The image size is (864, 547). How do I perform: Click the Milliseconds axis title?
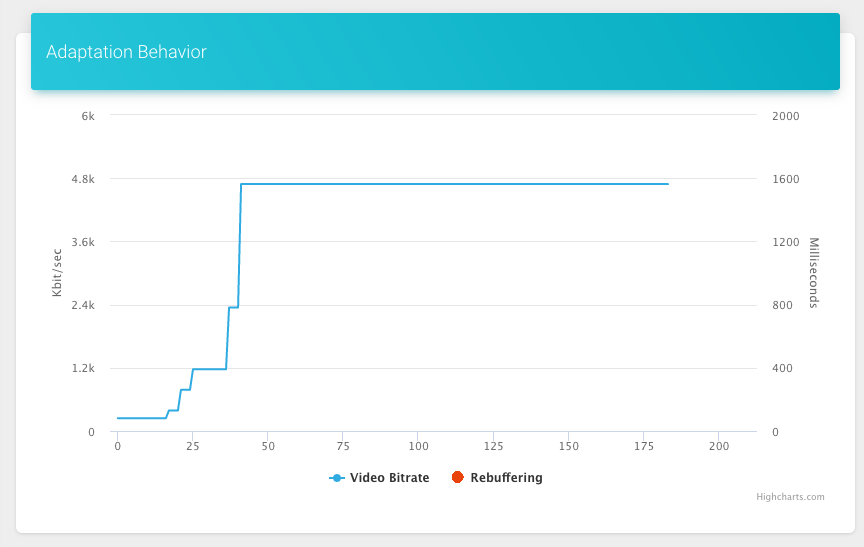point(814,273)
